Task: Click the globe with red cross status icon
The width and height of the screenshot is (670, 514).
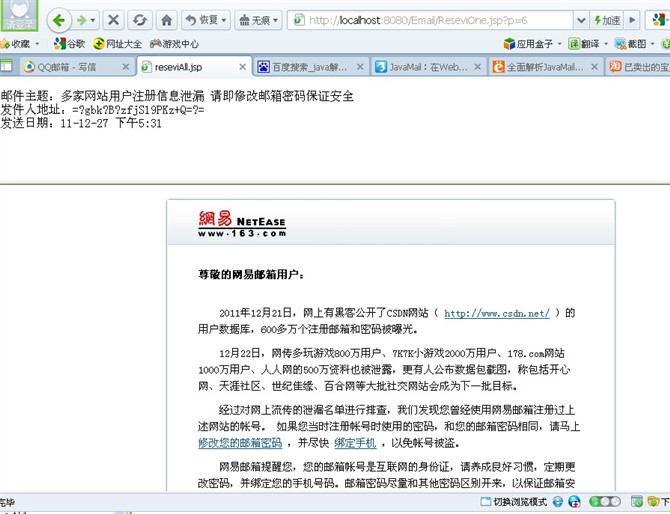Action: pyautogui.click(x=575, y=502)
